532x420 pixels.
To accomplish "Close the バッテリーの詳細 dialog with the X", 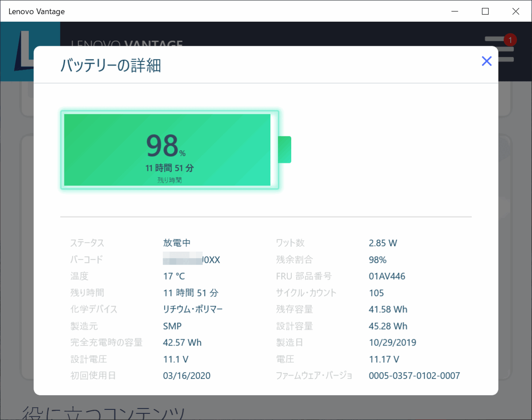I will [486, 61].
